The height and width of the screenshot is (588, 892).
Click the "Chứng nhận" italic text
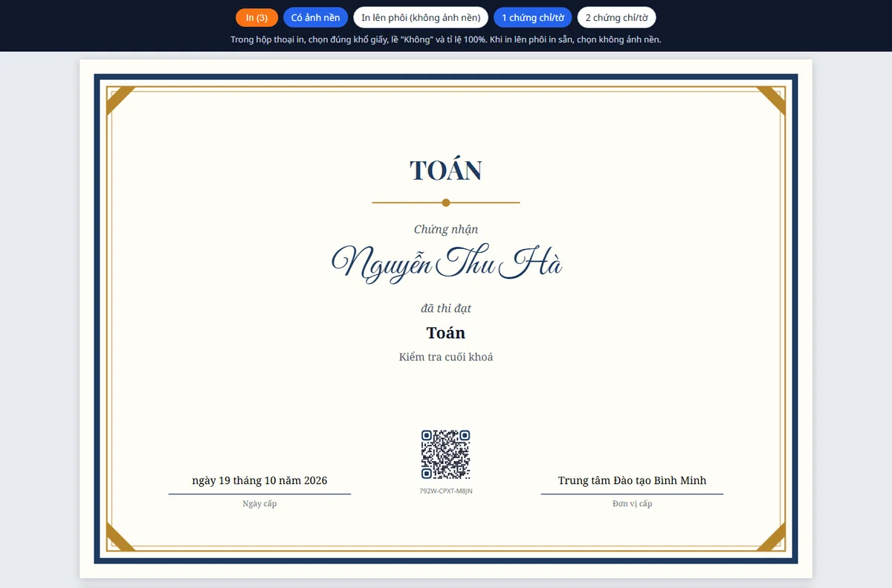click(x=446, y=230)
